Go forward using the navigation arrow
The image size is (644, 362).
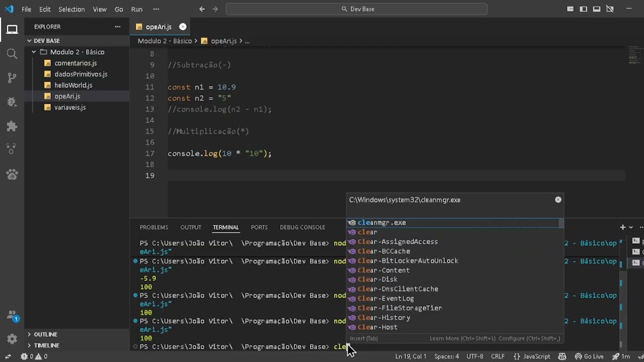[x=216, y=9]
